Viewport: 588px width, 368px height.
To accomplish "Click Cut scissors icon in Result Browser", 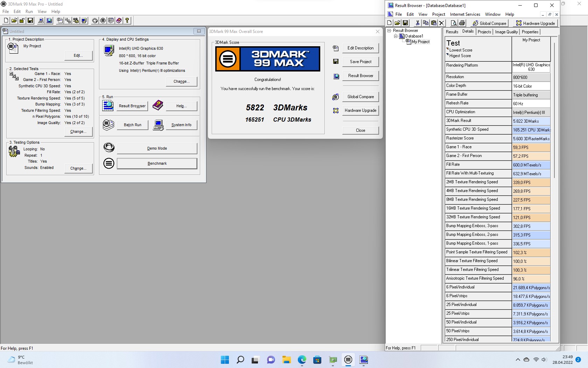I will 418,23.
